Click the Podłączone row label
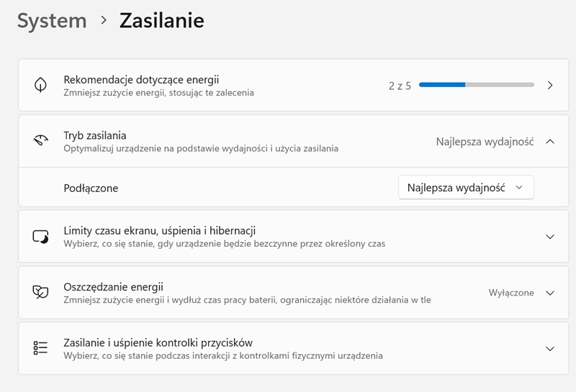576x392 pixels. [91, 188]
